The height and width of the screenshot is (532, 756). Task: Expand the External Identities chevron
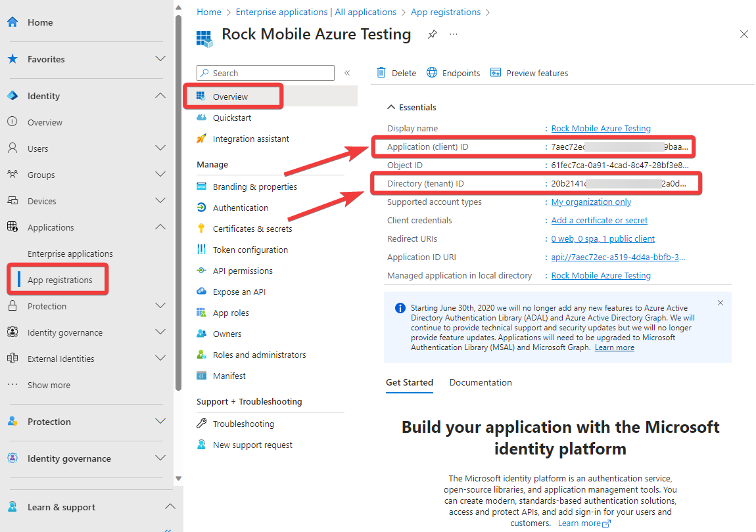pos(160,358)
